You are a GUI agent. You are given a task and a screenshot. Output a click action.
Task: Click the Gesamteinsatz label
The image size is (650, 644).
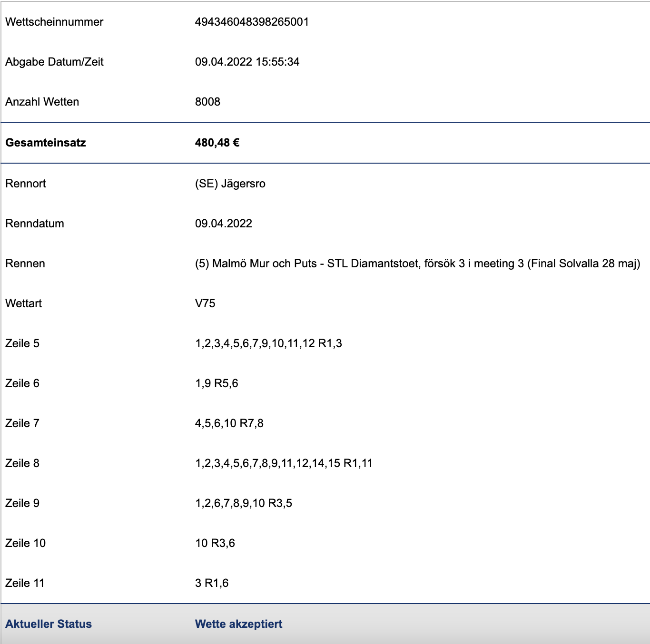tap(46, 143)
